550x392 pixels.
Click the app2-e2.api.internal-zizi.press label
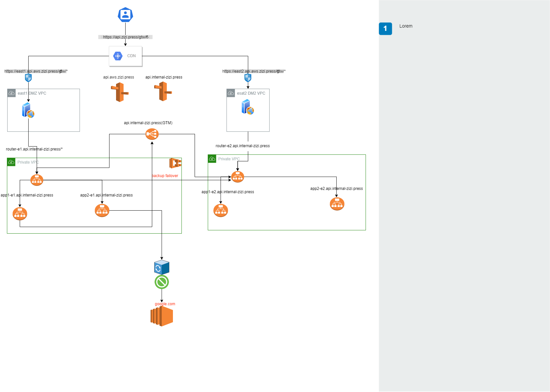(x=337, y=189)
